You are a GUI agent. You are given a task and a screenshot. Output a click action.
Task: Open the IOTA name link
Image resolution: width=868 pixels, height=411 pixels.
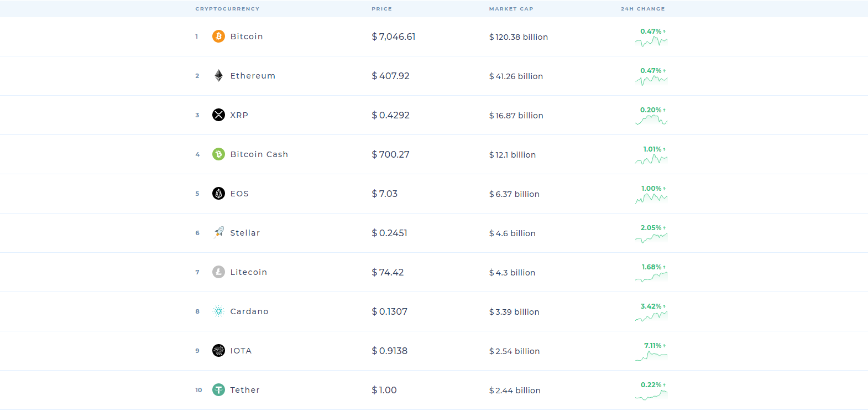click(241, 351)
